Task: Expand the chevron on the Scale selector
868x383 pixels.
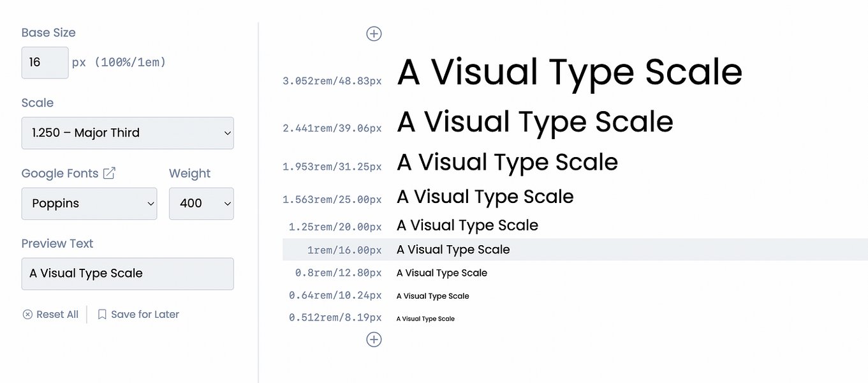Action: (x=227, y=133)
